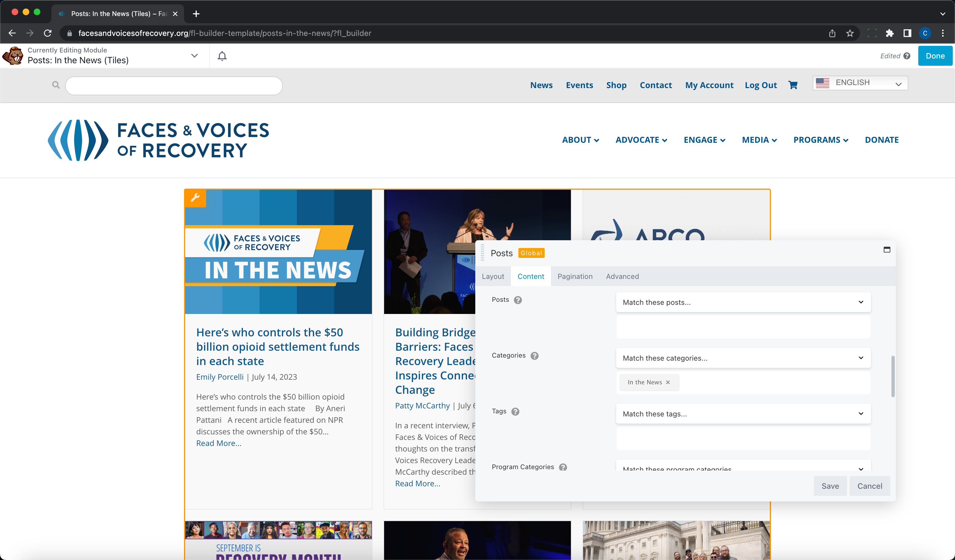The image size is (955, 560).
Task: Click the help icon next to Tags
Action: 515,411
